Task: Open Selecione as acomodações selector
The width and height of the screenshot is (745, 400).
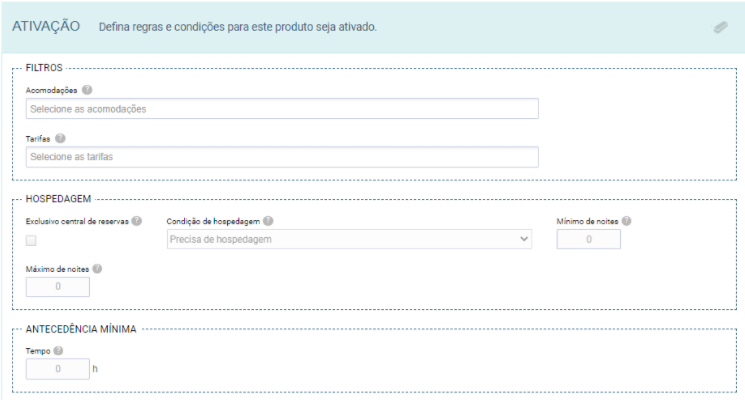Action: click(x=282, y=109)
